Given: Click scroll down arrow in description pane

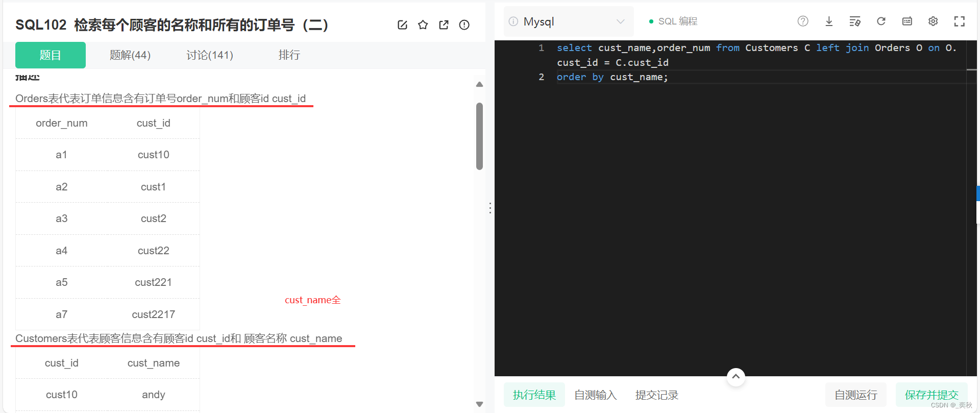Looking at the screenshot, I should (479, 404).
